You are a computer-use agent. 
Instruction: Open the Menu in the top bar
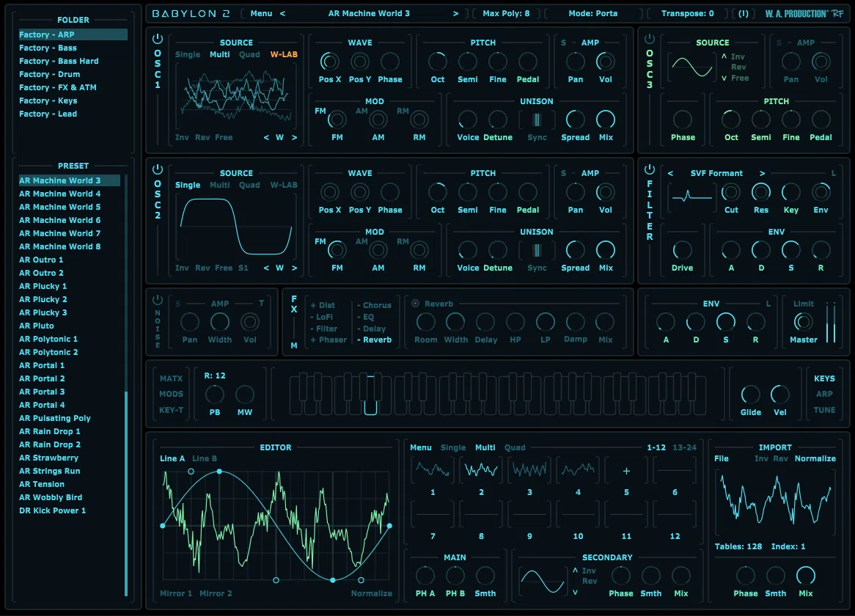(x=261, y=14)
